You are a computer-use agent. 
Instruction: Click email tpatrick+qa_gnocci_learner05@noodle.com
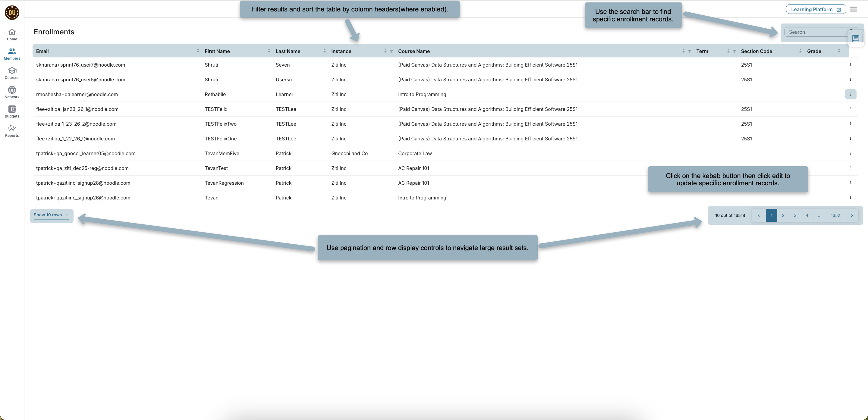click(86, 154)
